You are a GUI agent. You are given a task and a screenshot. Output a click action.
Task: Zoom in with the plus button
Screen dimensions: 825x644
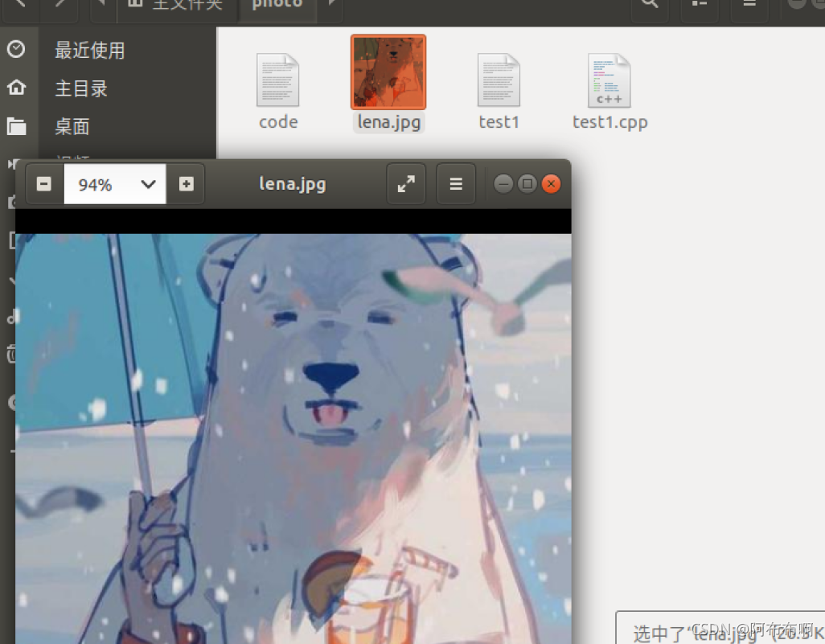click(187, 184)
